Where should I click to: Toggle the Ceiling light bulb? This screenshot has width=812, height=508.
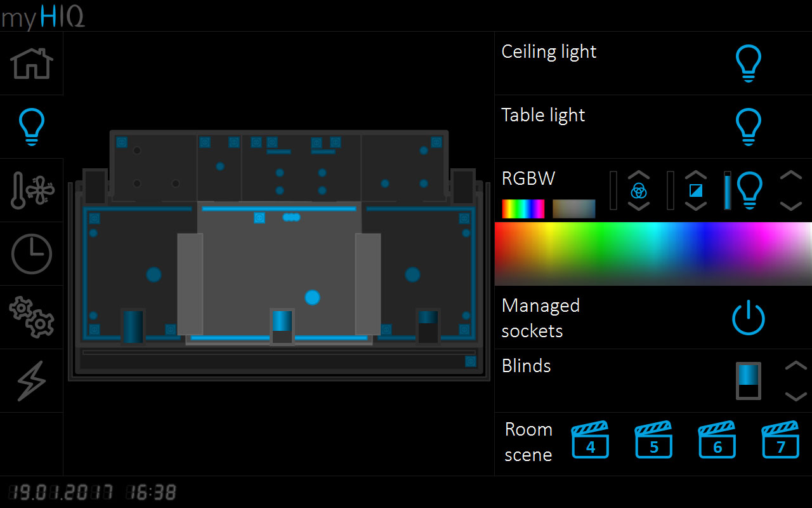[748, 63]
